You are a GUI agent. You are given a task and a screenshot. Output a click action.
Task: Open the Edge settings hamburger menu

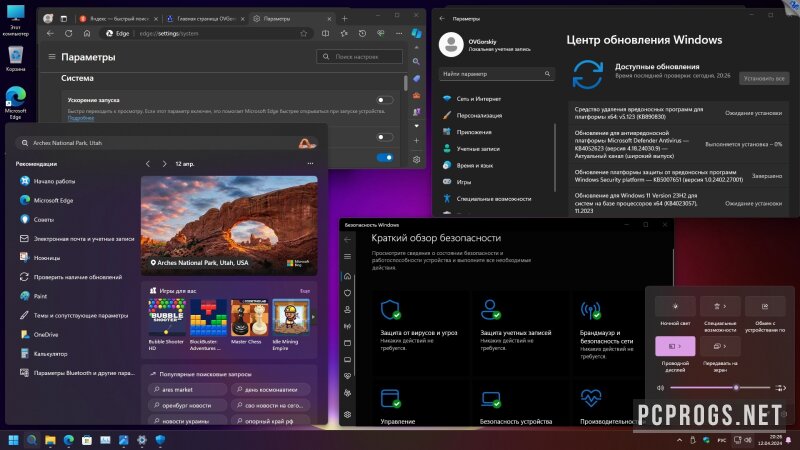click(52, 57)
